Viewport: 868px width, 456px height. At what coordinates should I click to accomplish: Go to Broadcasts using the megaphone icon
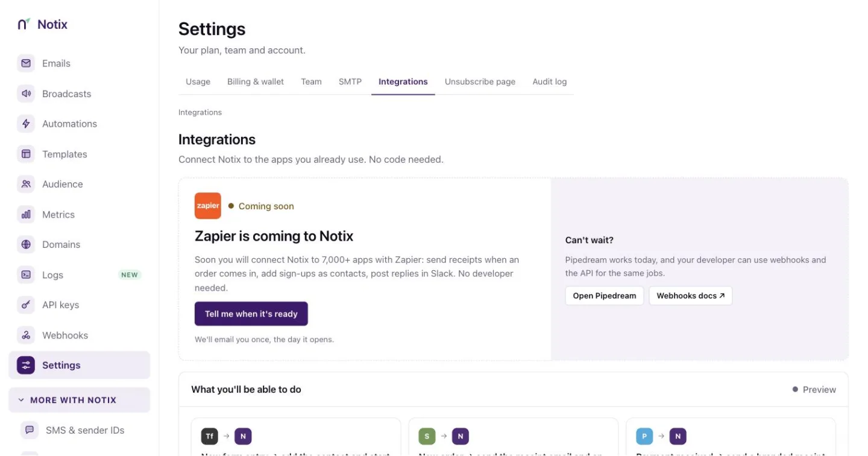tap(26, 93)
